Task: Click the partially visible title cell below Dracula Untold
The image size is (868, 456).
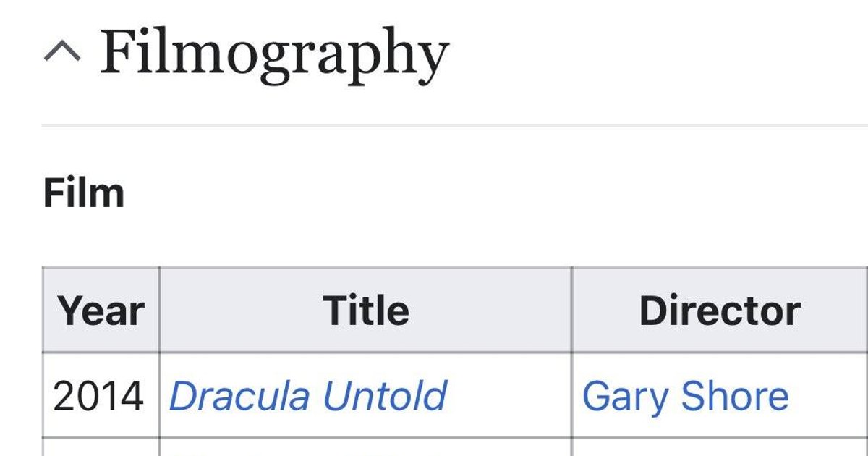Action: click(366, 447)
